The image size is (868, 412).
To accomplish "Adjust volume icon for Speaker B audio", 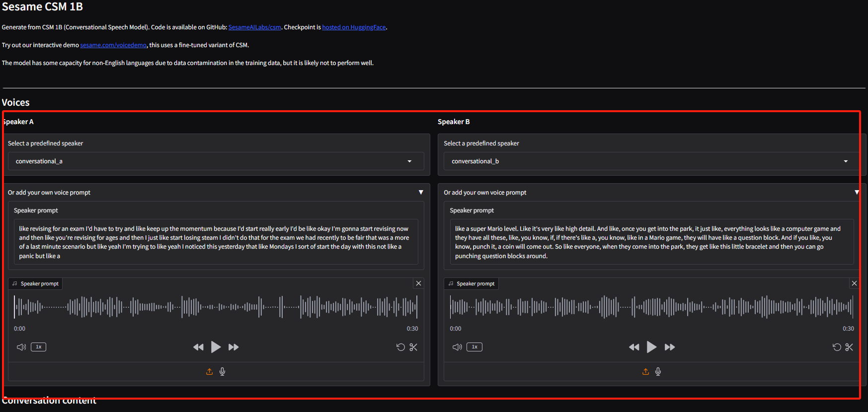I will tap(457, 347).
